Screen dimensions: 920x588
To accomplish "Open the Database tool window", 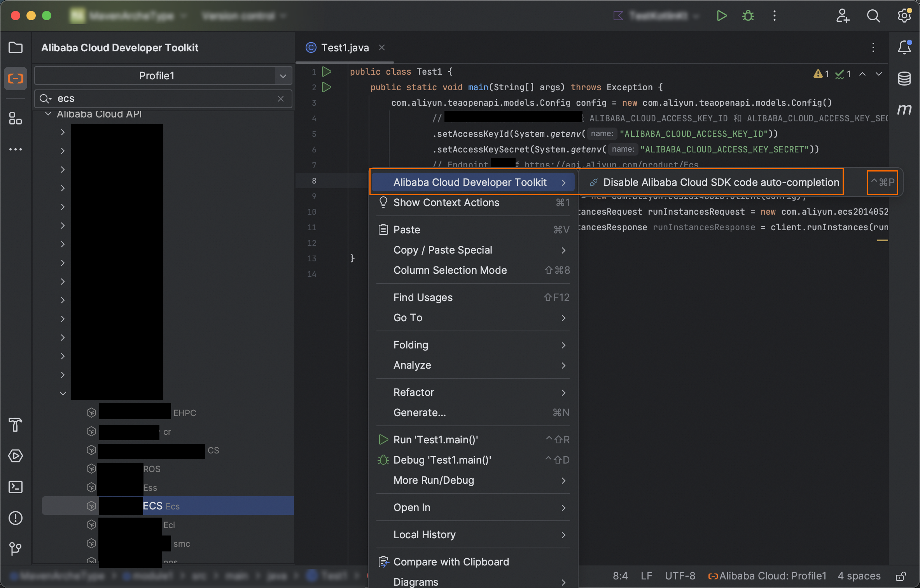I will (904, 79).
